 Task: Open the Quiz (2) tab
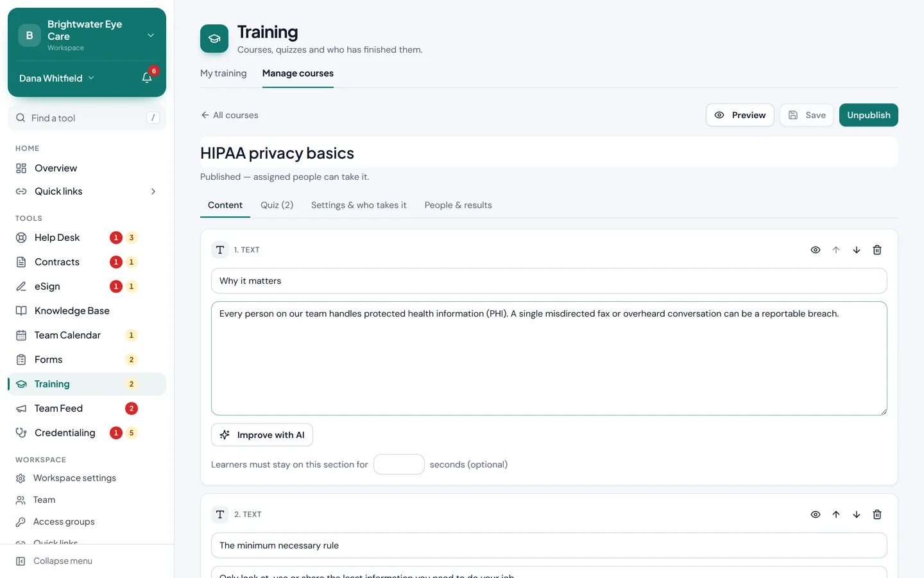(277, 205)
